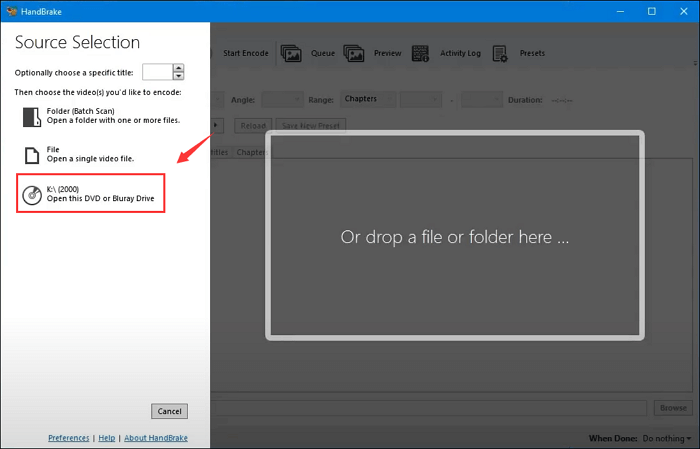Viewport: 700px width, 449px height.
Task: Click the specific title input field
Action: coord(157,72)
